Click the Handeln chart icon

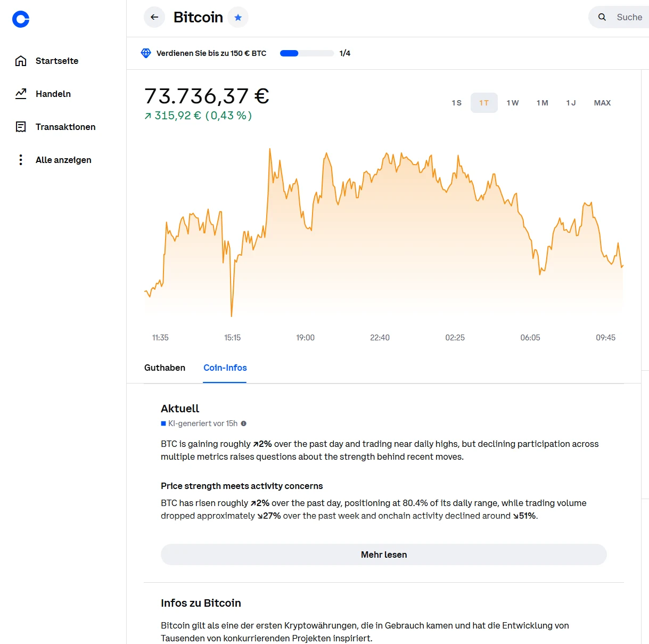(x=21, y=94)
